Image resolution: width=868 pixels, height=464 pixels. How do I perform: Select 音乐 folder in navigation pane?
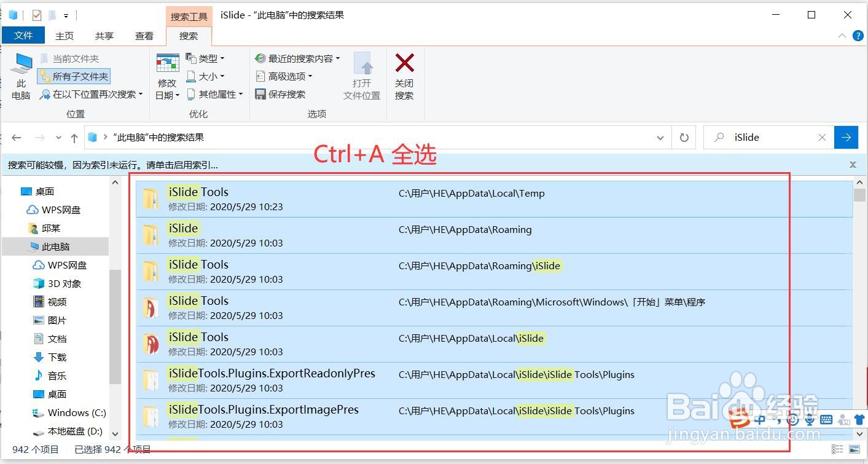pos(49,376)
